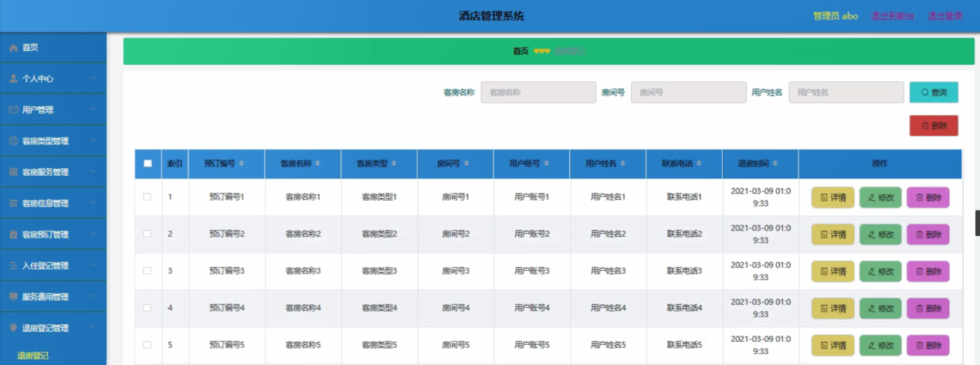980x365 pixels.
Task: Open 详情 for row 预订编号1
Action: click(832, 198)
